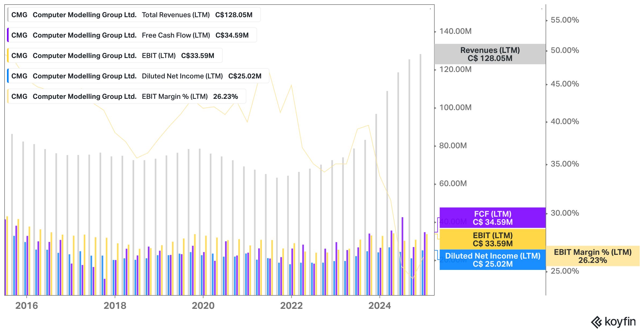The height and width of the screenshot is (333, 644).
Task: Click the 50.00% margin axis label
Action: (x=565, y=50)
